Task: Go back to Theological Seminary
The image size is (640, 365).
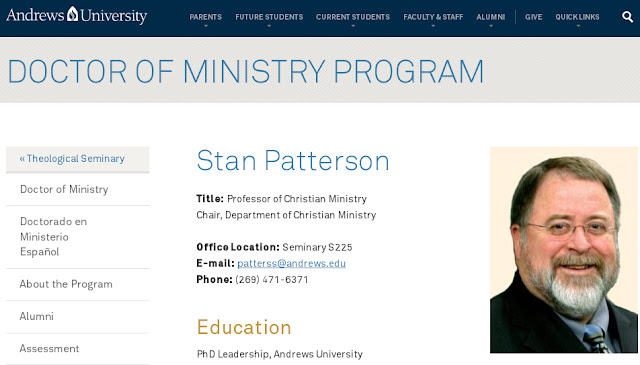Action: click(x=78, y=159)
